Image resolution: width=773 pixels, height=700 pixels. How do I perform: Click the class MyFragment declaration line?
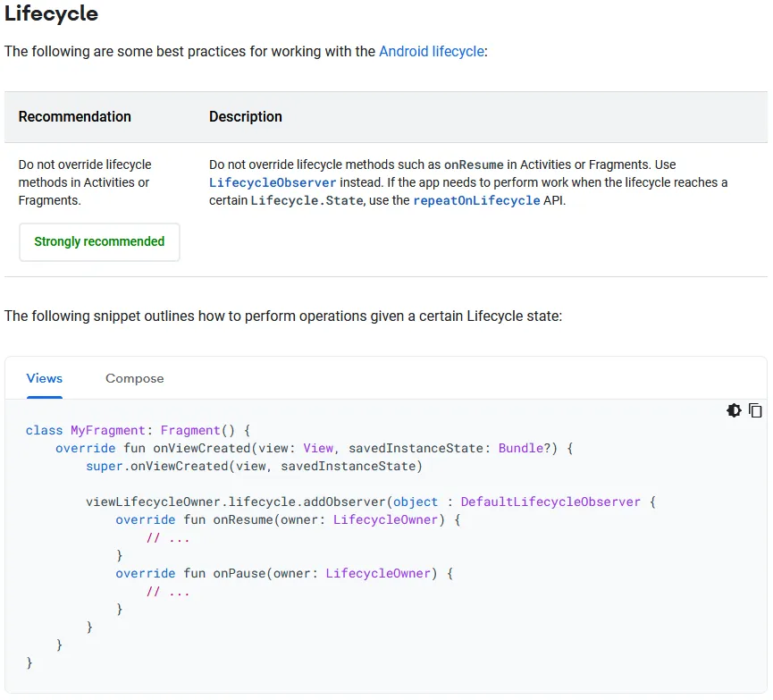139,430
